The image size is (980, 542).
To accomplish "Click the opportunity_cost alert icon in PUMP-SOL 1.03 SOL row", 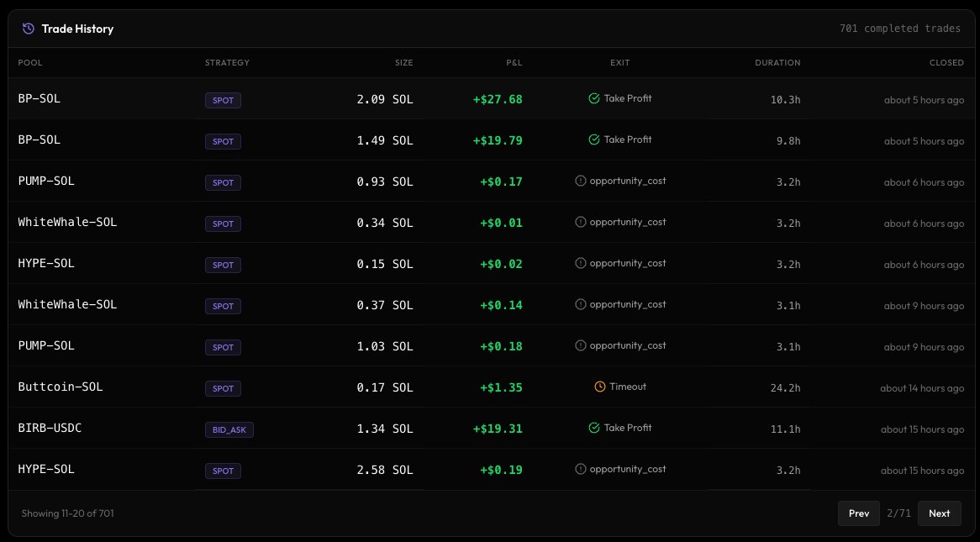I will pyautogui.click(x=581, y=346).
